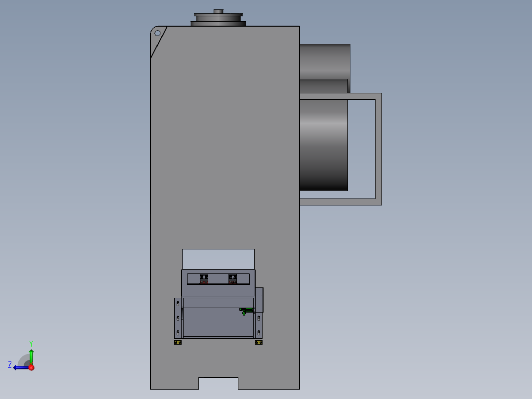This screenshot has width=532, height=399.
Task: Select the left yellow mounting block
Action: tap(178, 342)
